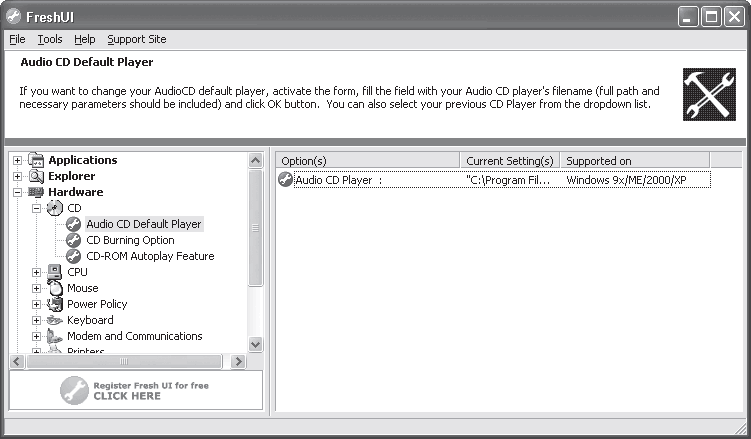
Task: Click the tree's horizontal scrollbar right arrow
Action: (238, 361)
